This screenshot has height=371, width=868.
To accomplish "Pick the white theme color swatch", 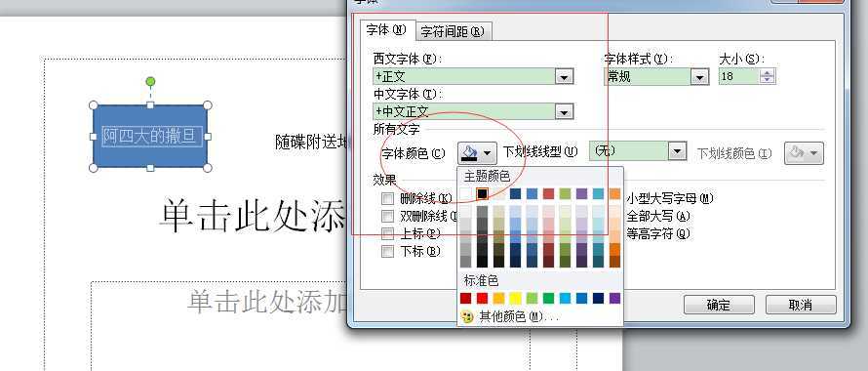I will click(466, 193).
